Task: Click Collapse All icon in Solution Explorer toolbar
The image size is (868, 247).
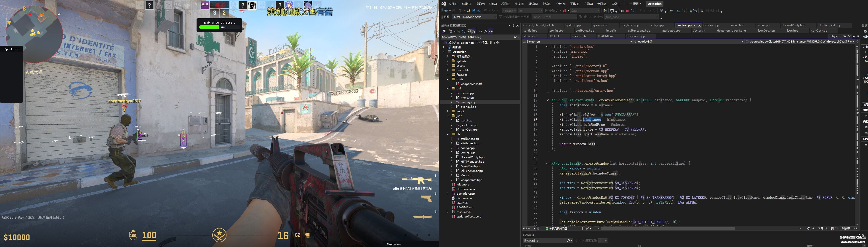Action: pos(469,31)
